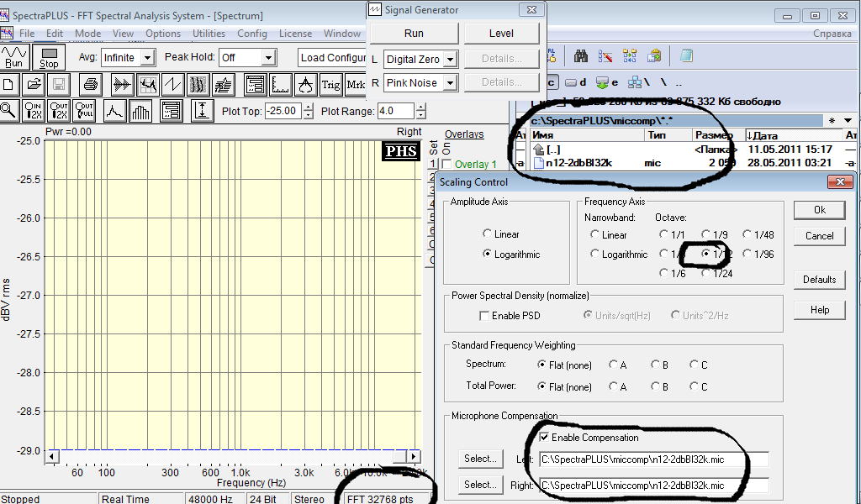This screenshot has height=504, width=861.
Task: Open the File menu
Action: pyautogui.click(x=27, y=34)
